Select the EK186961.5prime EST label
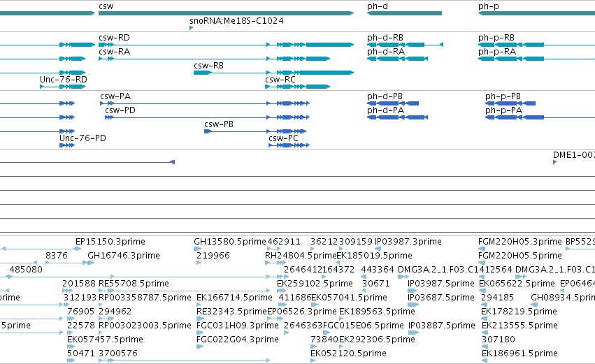This screenshot has width=595, height=364. (x=520, y=354)
